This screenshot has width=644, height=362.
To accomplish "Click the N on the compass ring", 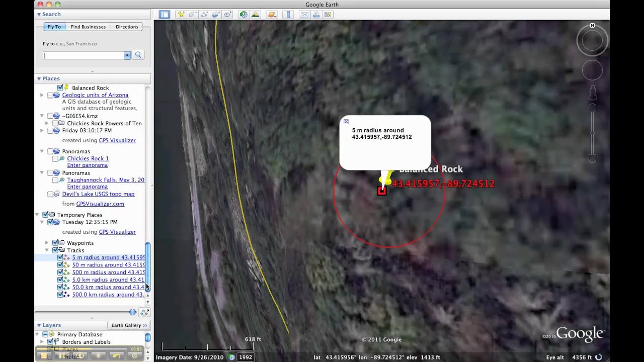I will (592, 25).
